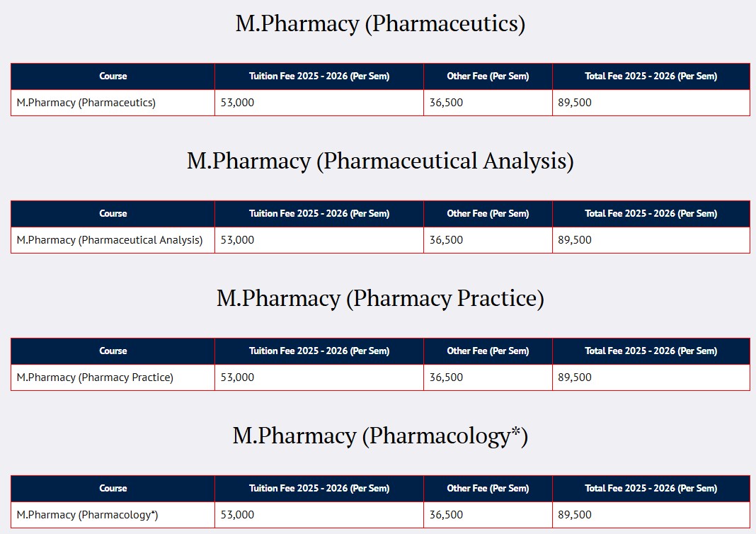Click 53,000 tuition in Pharmaceutical Analysis row
The width and height of the screenshot is (756, 534).
(237, 240)
